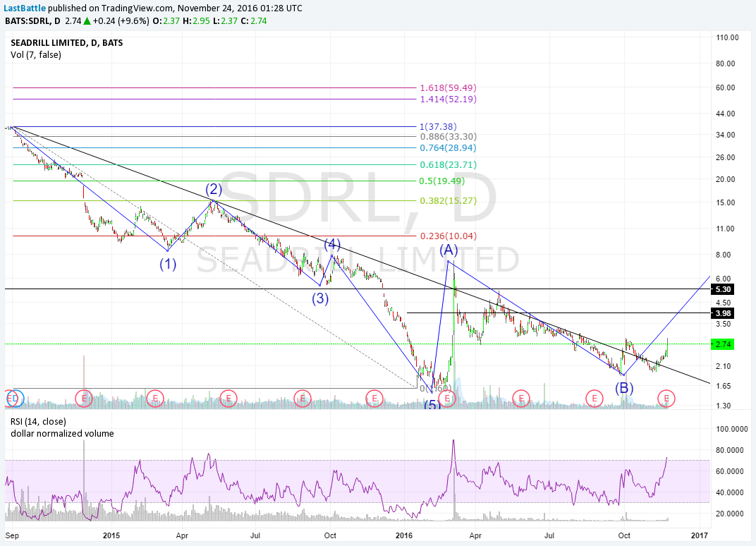Click the 0.618(23.71) Fibonacci label

click(x=448, y=165)
